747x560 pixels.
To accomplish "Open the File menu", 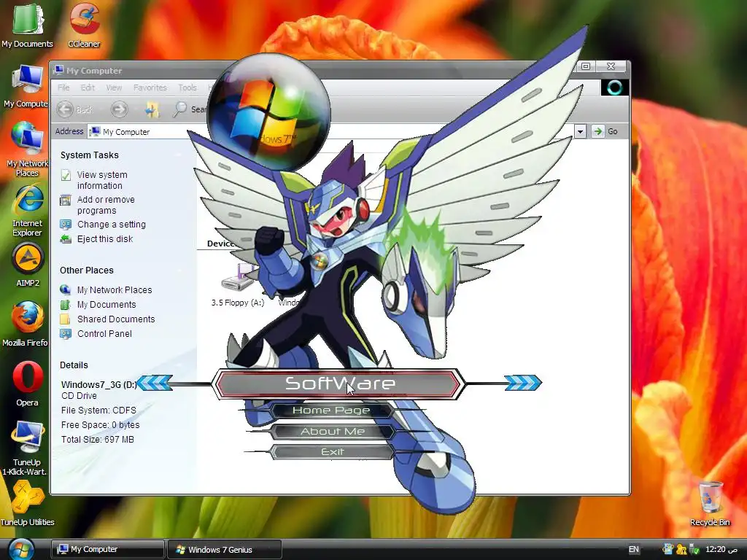I will click(x=63, y=87).
